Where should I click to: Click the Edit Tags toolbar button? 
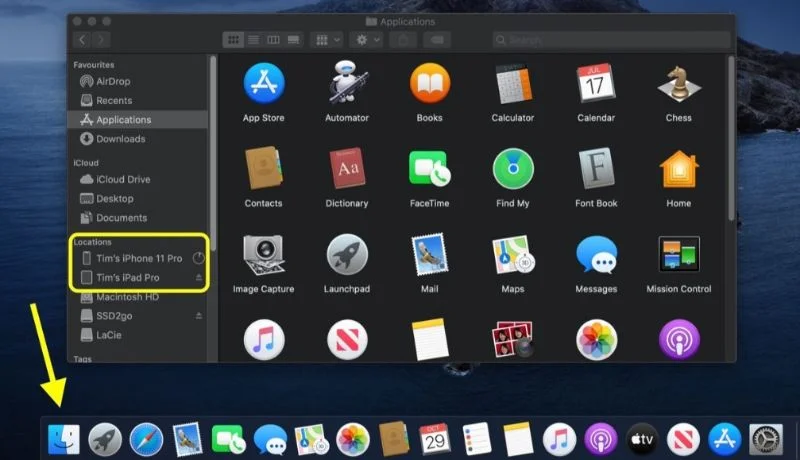pyautogui.click(x=437, y=40)
